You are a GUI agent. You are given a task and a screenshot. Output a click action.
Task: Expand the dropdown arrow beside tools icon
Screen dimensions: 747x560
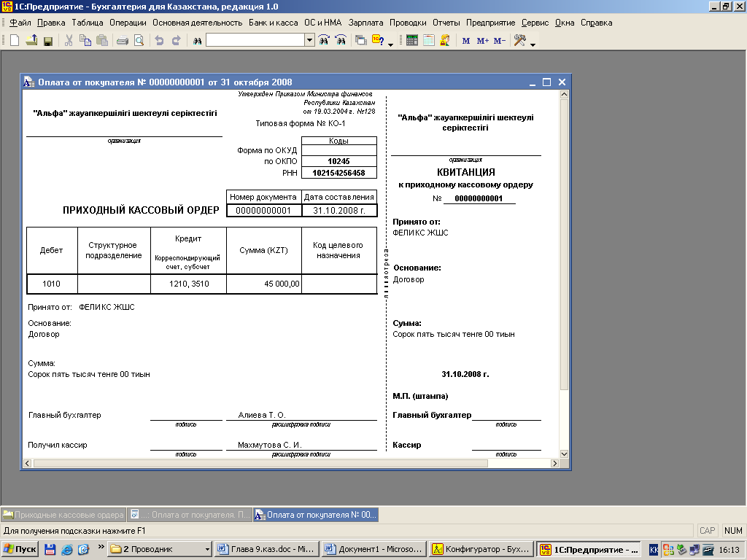click(x=533, y=44)
